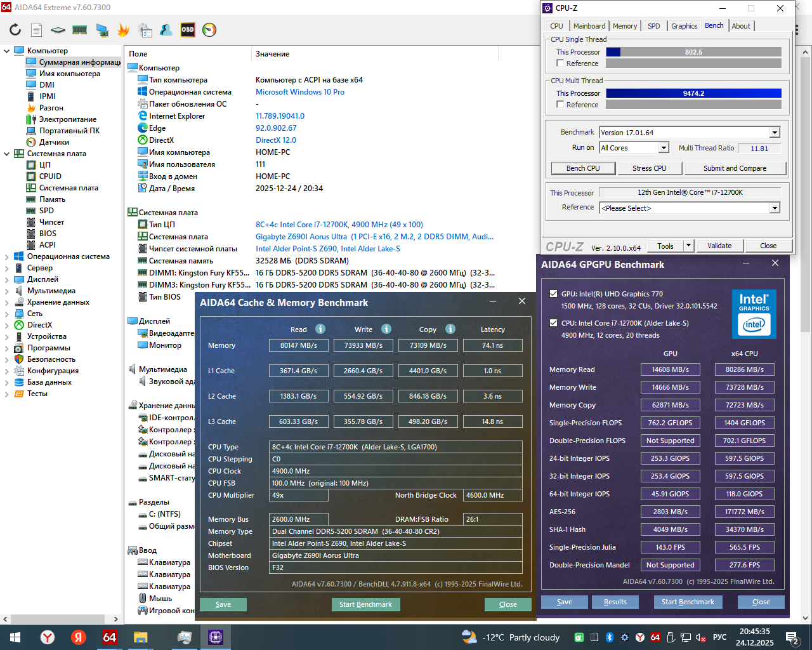The image size is (812, 650).
Task: Click the gauge meter toolbar icon
Action: pos(209,30)
